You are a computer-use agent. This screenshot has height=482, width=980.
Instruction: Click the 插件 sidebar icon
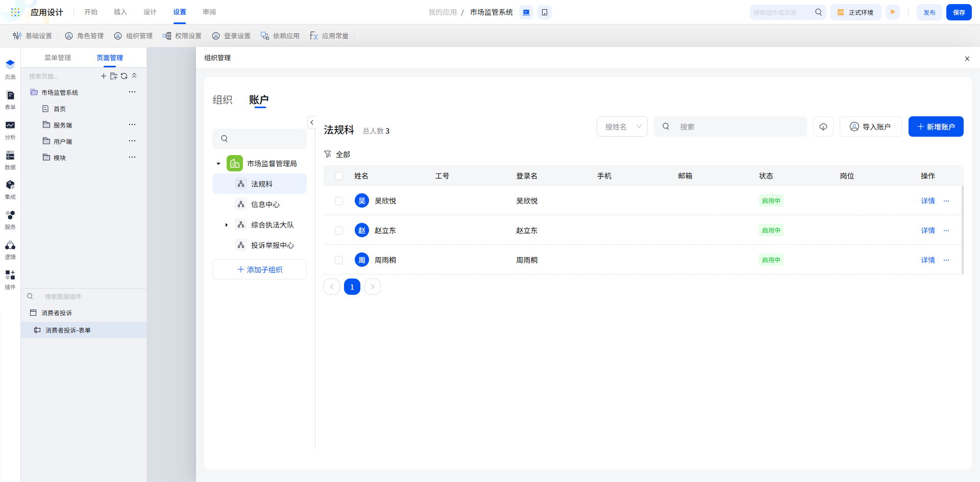(x=10, y=276)
